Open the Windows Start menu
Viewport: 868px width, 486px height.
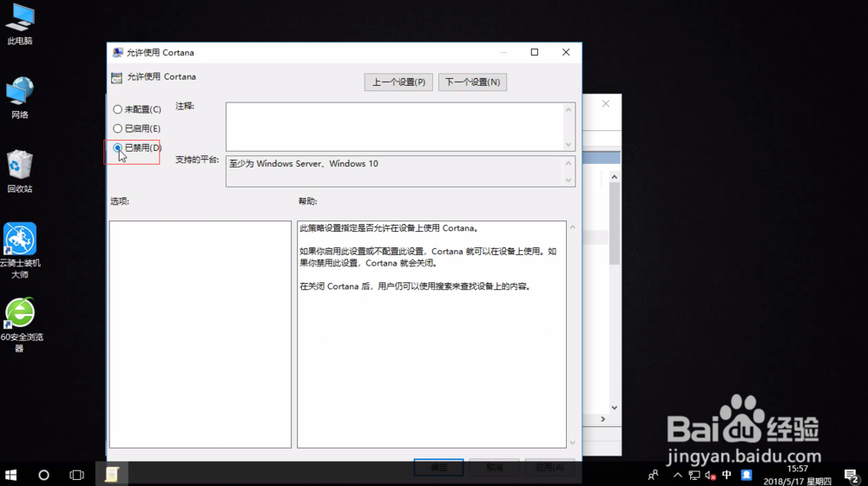(x=11, y=475)
